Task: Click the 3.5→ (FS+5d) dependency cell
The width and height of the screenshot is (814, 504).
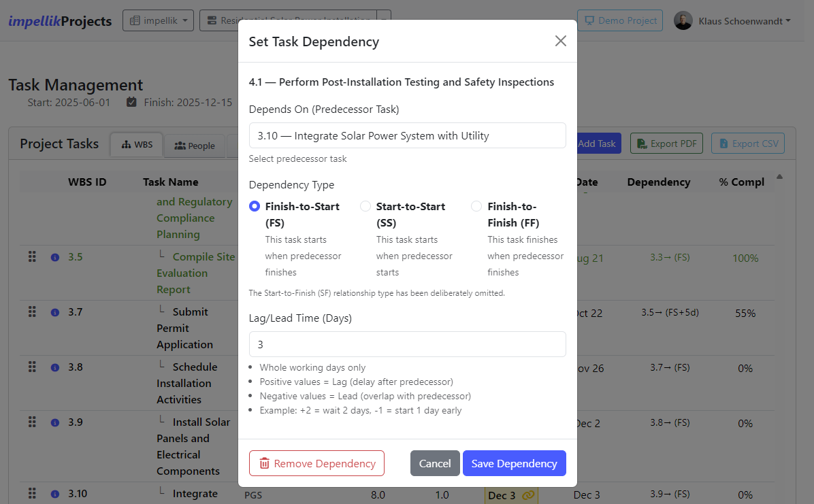Action: [x=670, y=312]
